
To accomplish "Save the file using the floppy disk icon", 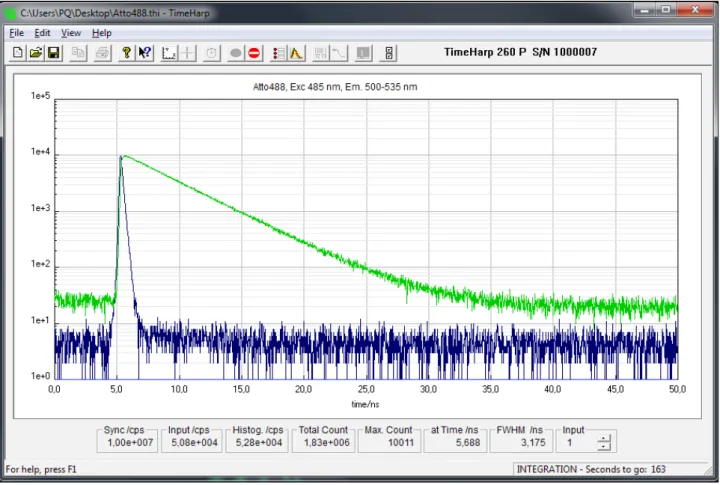I will point(54,53).
